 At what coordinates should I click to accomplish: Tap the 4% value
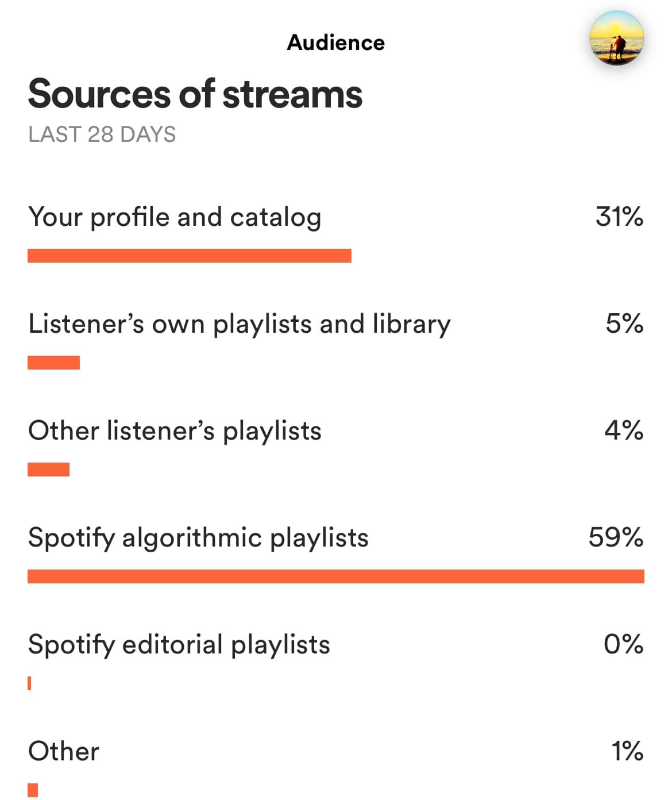point(624,431)
